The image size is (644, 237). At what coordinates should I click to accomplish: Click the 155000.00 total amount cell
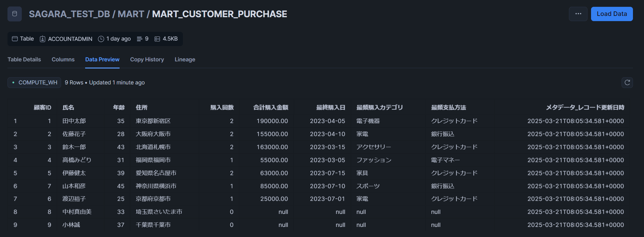pyautogui.click(x=272, y=134)
